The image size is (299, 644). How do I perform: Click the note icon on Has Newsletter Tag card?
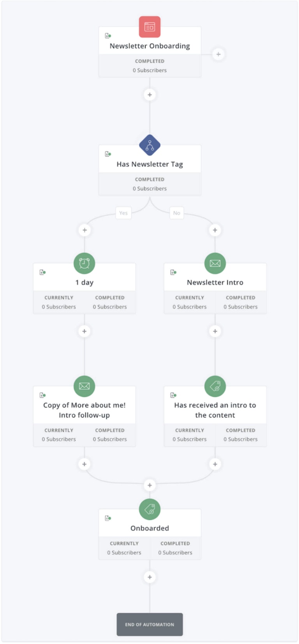pos(108,154)
